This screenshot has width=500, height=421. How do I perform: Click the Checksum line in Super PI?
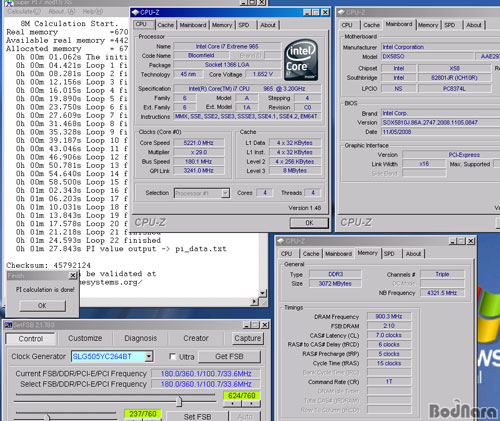tap(48, 265)
